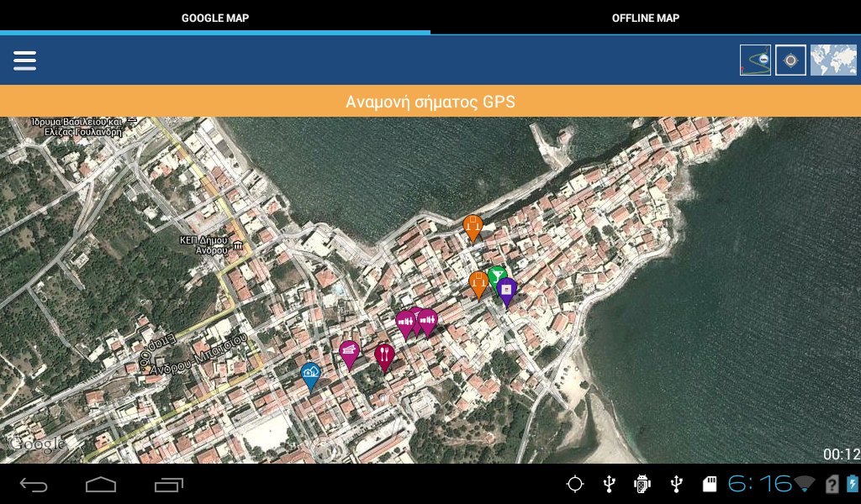Viewport: 861px width, 504px height.
Task: Tap the SD card status icon
Action: pyautogui.click(x=710, y=484)
